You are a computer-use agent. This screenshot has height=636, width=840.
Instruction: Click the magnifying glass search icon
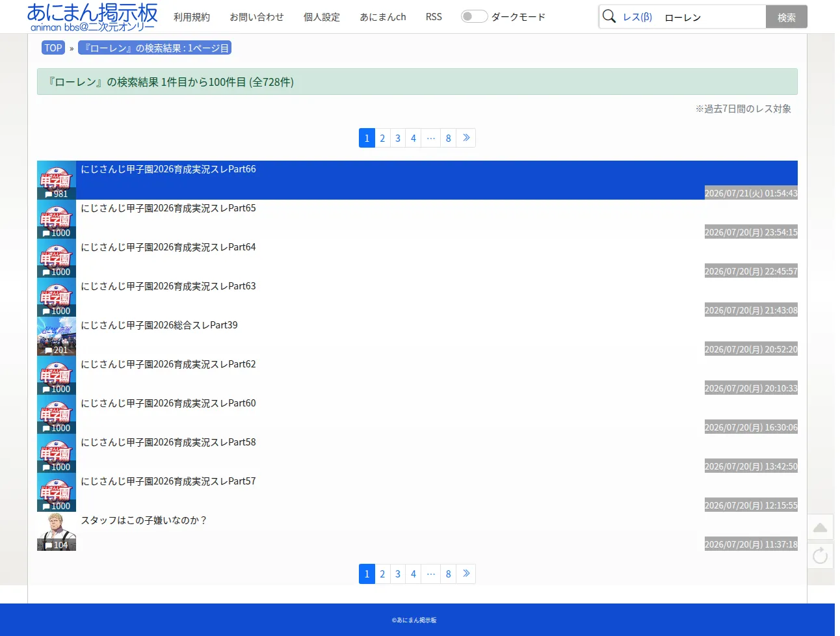point(609,16)
